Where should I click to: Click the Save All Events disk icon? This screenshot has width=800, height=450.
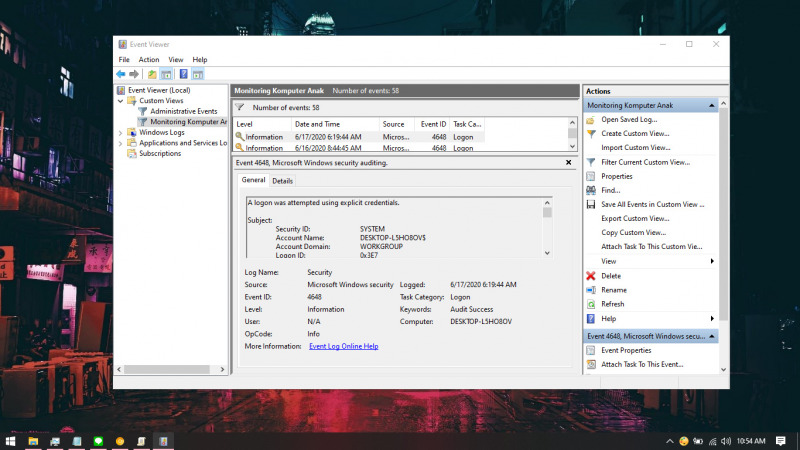coord(591,205)
